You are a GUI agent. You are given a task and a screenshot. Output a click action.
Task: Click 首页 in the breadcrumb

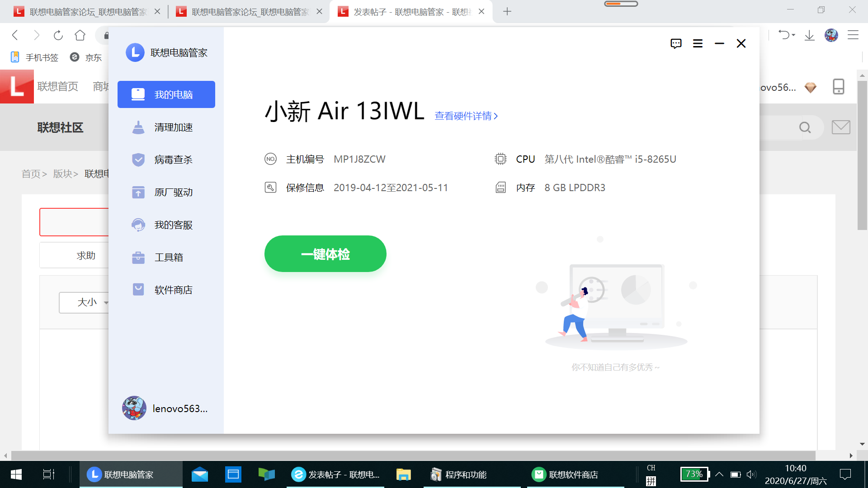pyautogui.click(x=31, y=174)
